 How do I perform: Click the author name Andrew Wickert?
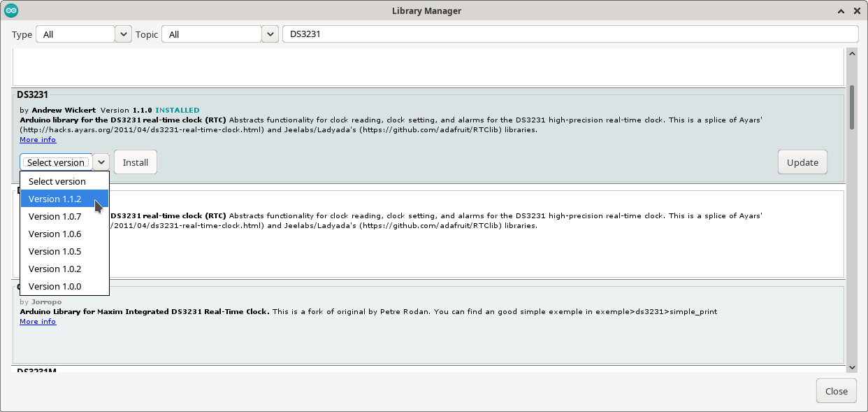point(64,111)
